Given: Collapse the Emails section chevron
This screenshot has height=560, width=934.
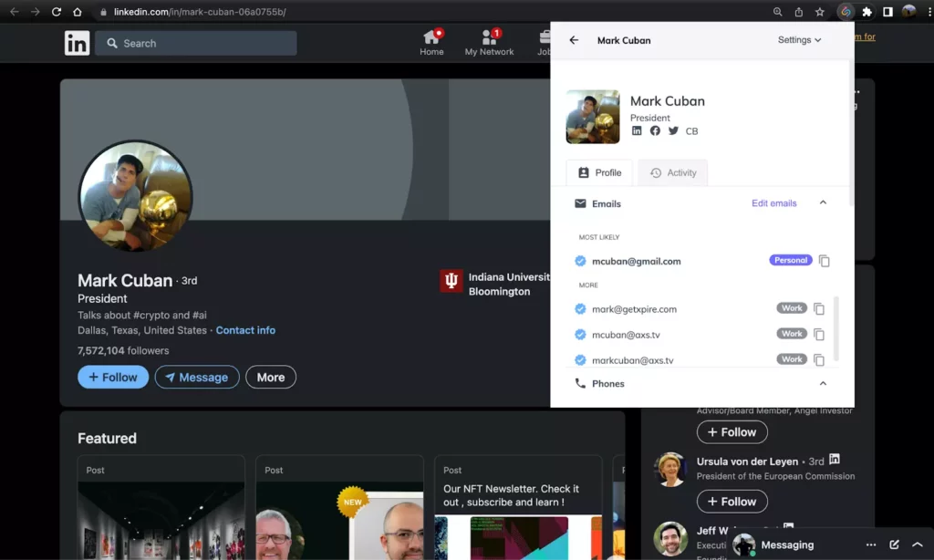Looking at the screenshot, I should [823, 202].
